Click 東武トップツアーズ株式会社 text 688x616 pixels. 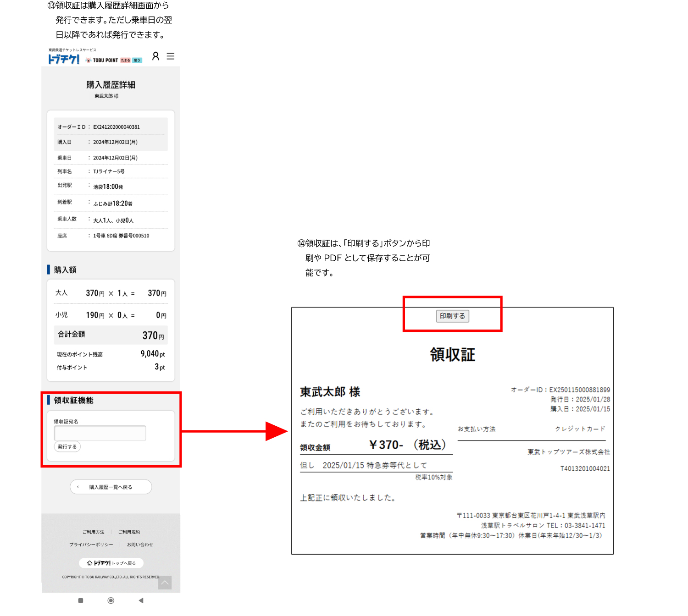click(x=569, y=452)
